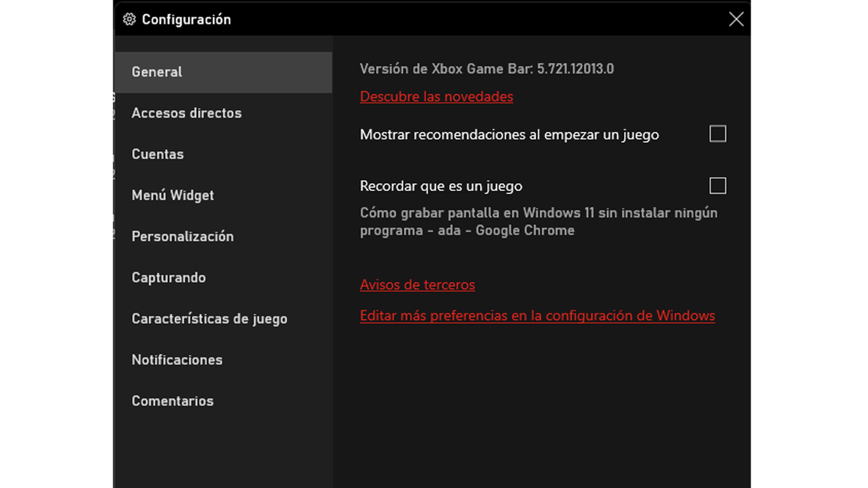Open the Capturando settings
The height and width of the screenshot is (488, 868).
(x=223, y=277)
